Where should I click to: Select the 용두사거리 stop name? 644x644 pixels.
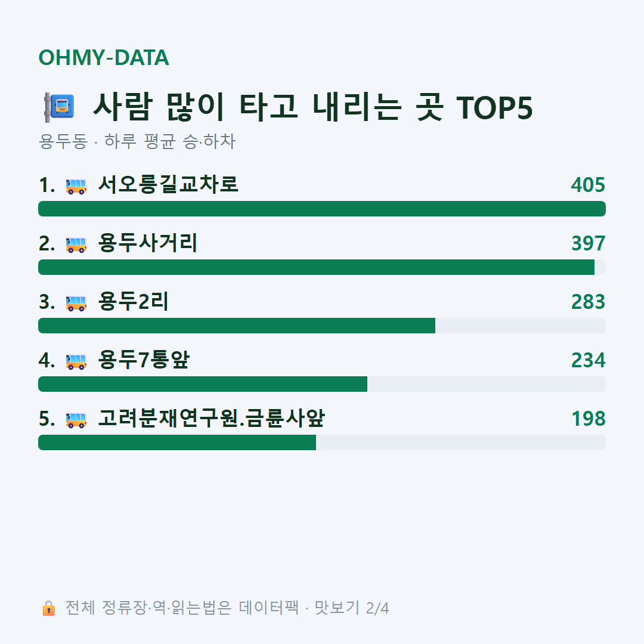(x=148, y=243)
